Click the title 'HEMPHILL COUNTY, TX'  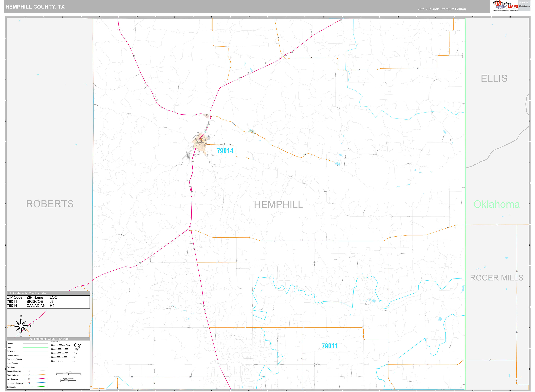[35, 7]
